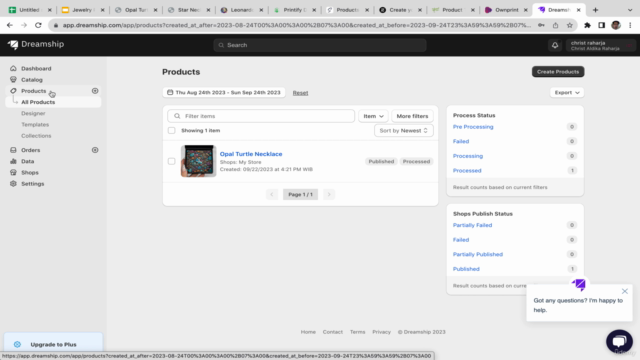Click the next page arrow

[329, 195]
